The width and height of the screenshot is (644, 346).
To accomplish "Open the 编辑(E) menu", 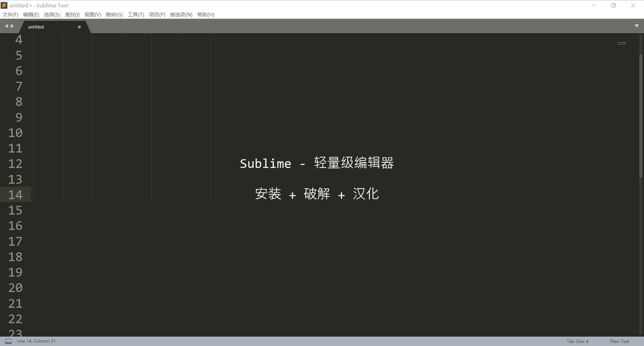I will (31, 15).
